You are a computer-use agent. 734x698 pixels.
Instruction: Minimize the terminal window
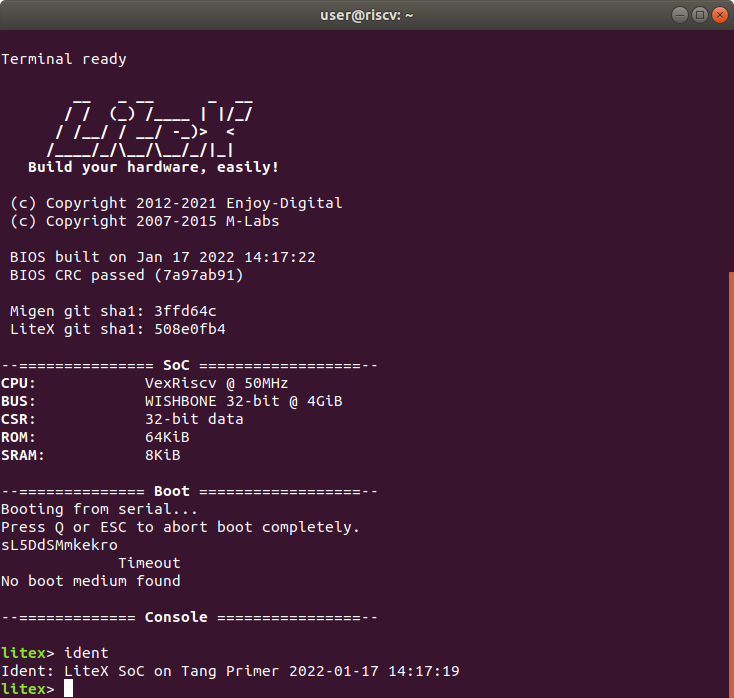point(680,15)
